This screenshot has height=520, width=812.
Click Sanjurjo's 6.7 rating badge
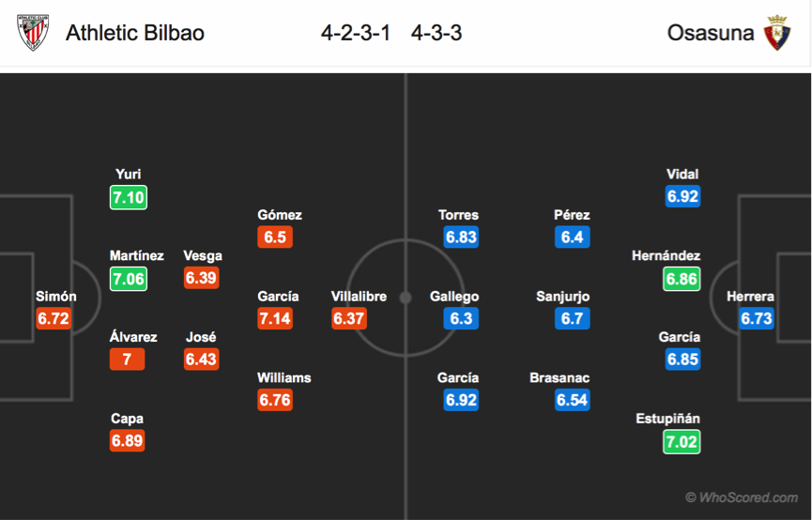click(x=573, y=318)
